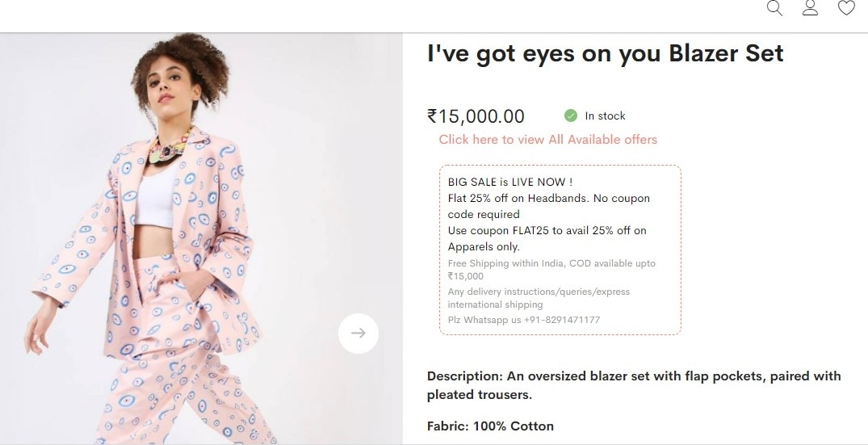Click the green in-stock checkmark icon
The width and height of the screenshot is (868, 445).
coord(571,115)
